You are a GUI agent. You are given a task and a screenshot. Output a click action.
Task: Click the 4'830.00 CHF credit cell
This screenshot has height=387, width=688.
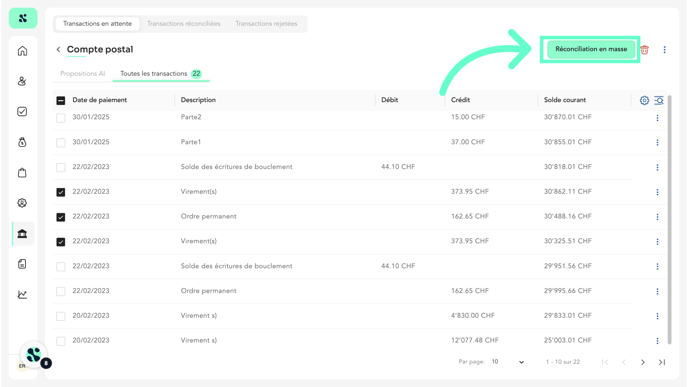point(473,315)
